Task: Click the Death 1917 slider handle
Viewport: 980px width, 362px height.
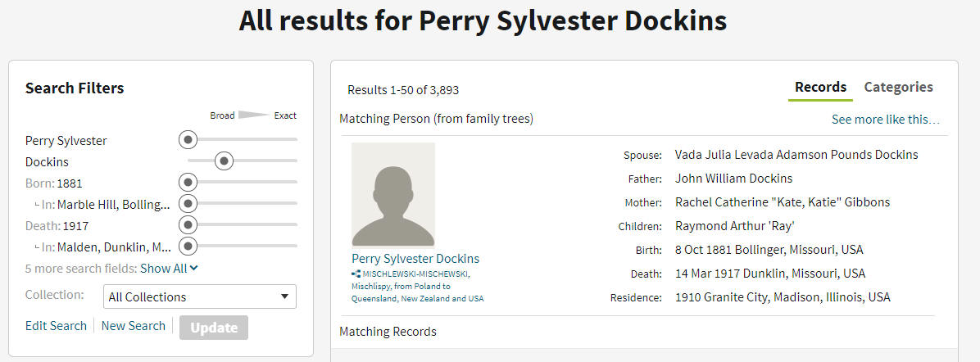Action: point(188,224)
